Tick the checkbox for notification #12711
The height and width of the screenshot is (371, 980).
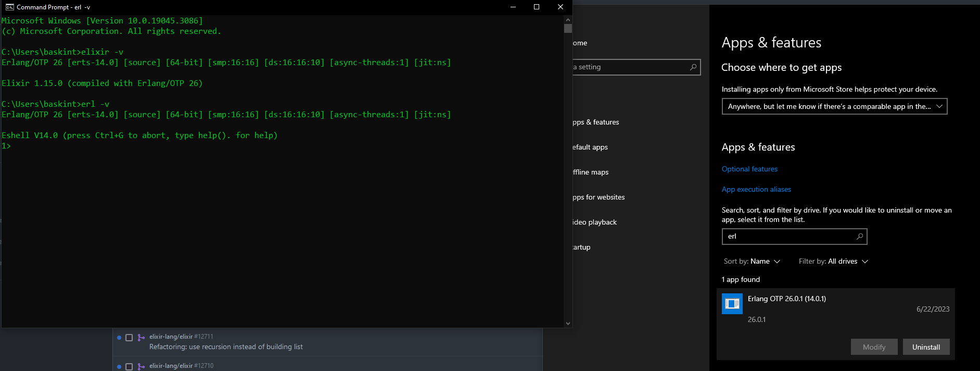(129, 338)
